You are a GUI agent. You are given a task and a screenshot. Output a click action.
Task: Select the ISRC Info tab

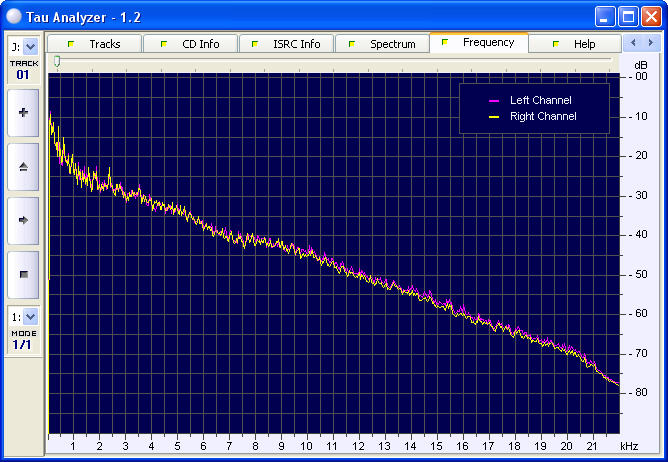[x=285, y=44]
